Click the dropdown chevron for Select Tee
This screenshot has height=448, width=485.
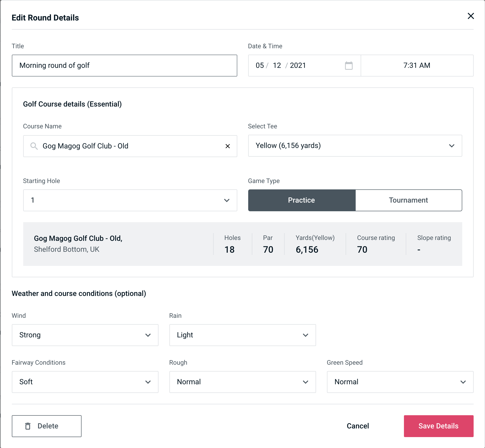tap(452, 146)
